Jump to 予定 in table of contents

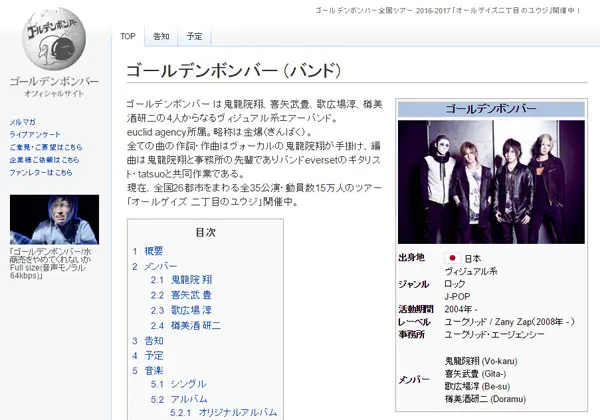pos(154,355)
